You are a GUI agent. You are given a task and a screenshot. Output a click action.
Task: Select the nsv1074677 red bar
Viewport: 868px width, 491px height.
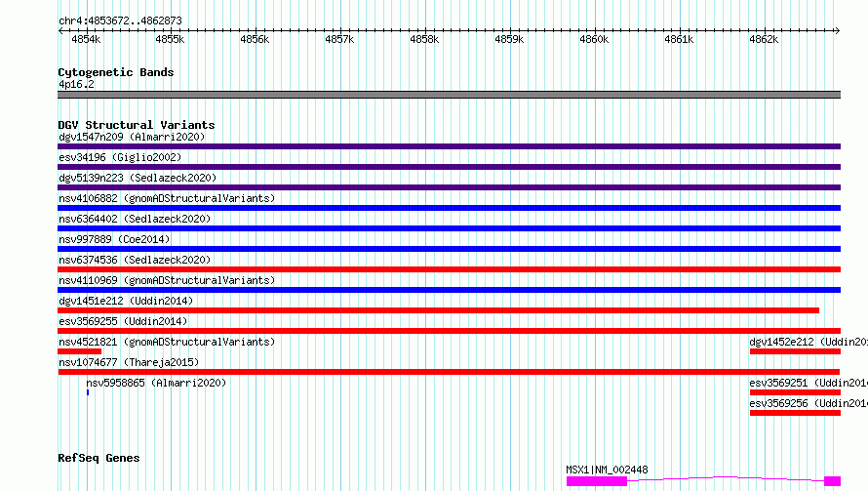pyautogui.click(x=449, y=372)
